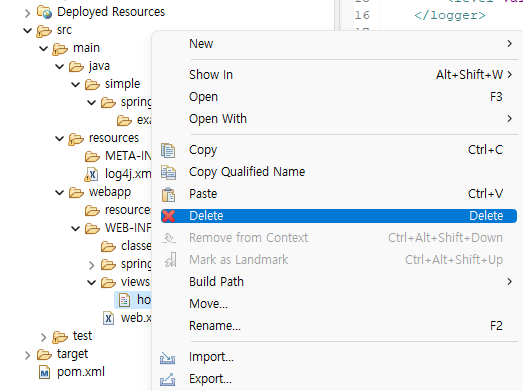Collapse the main folder
This screenshot has height=391, width=523.
pyautogui.click(x=43, y=49)
